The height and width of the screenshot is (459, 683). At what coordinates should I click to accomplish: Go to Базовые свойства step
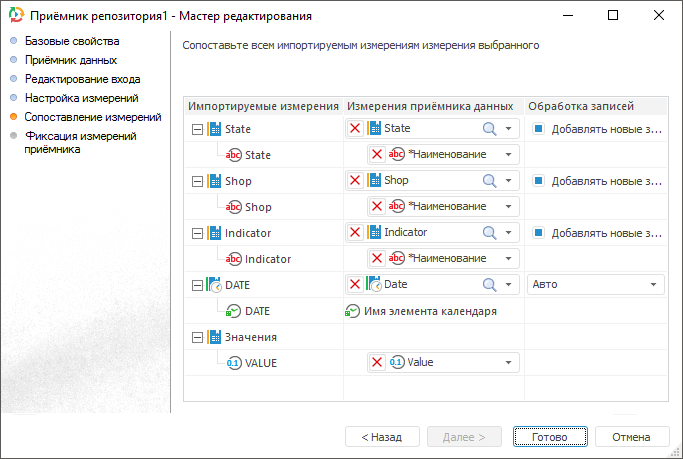[72, 41]
